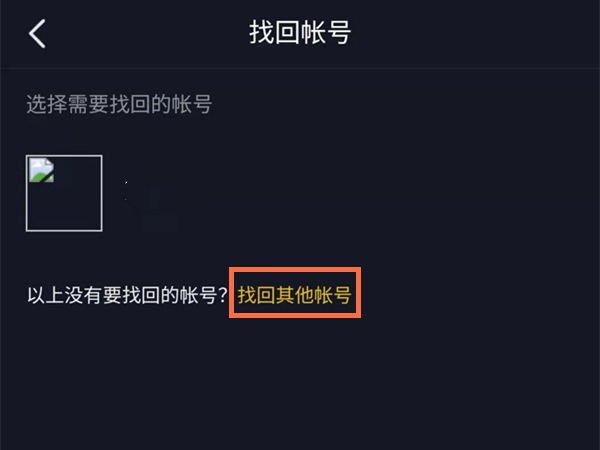Click the white-bordered avatar box
This screenshot has height=450, width=600.
[x=64, y=193]
